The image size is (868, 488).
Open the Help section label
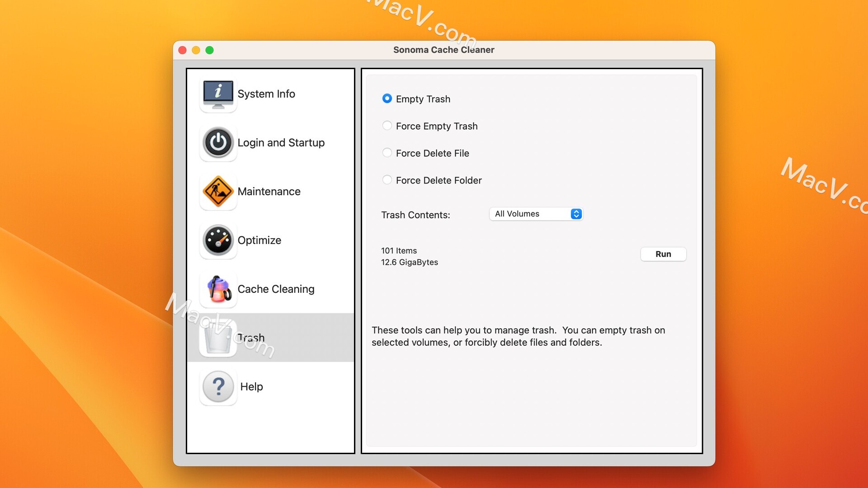(251, 387)
